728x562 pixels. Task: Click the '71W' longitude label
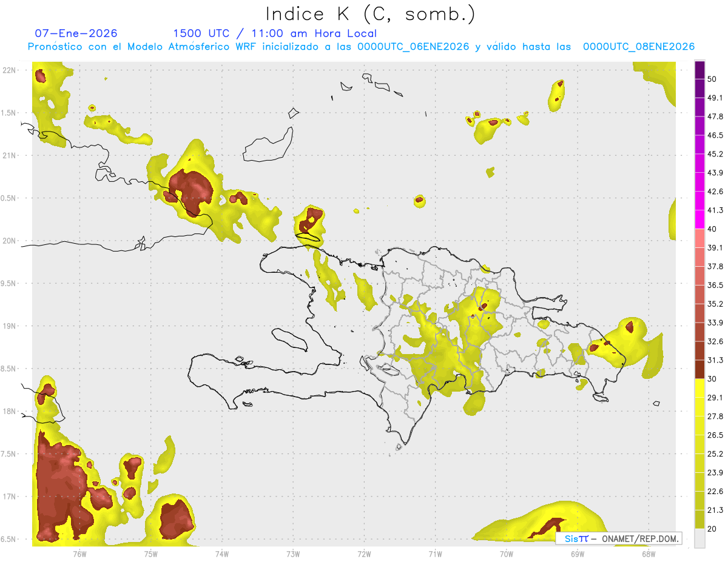coord(434,554)
